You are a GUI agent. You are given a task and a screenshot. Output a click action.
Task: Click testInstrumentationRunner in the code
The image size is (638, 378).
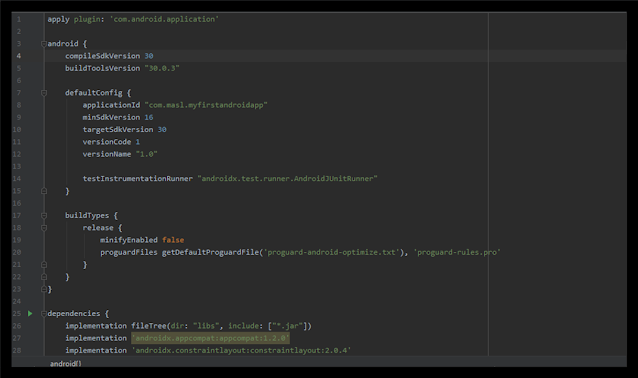[x=138, y=179]
